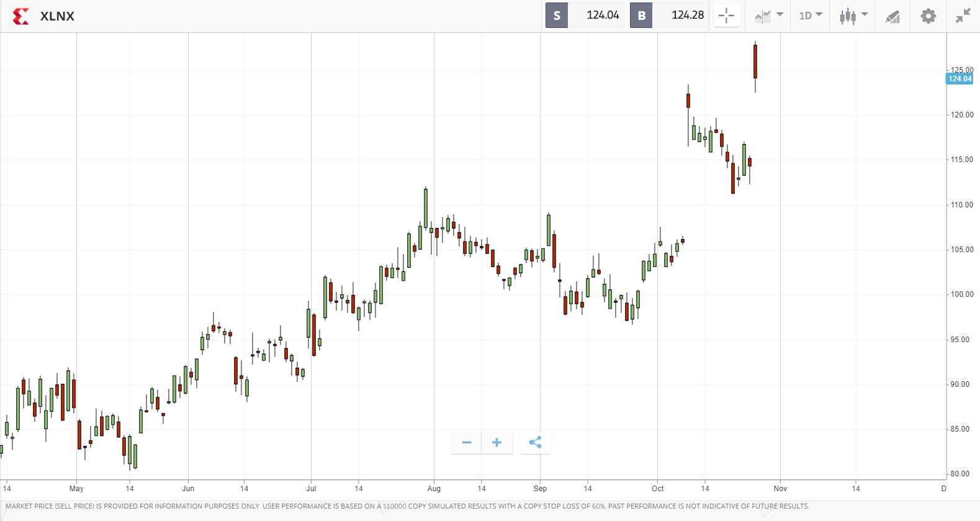Open the candlestick chart type dropdown
Screen dimensions: 980x521
(853, 16)
